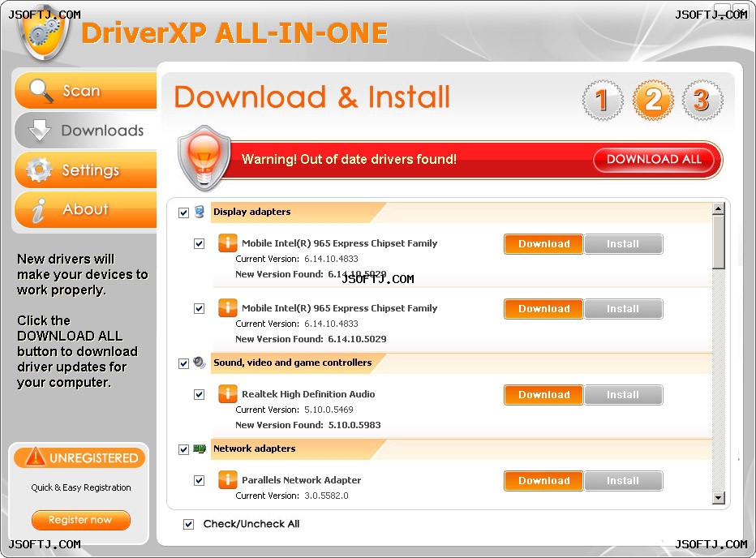Jump to step 3 badge
The image size is (756, 558).
point(702,101)
